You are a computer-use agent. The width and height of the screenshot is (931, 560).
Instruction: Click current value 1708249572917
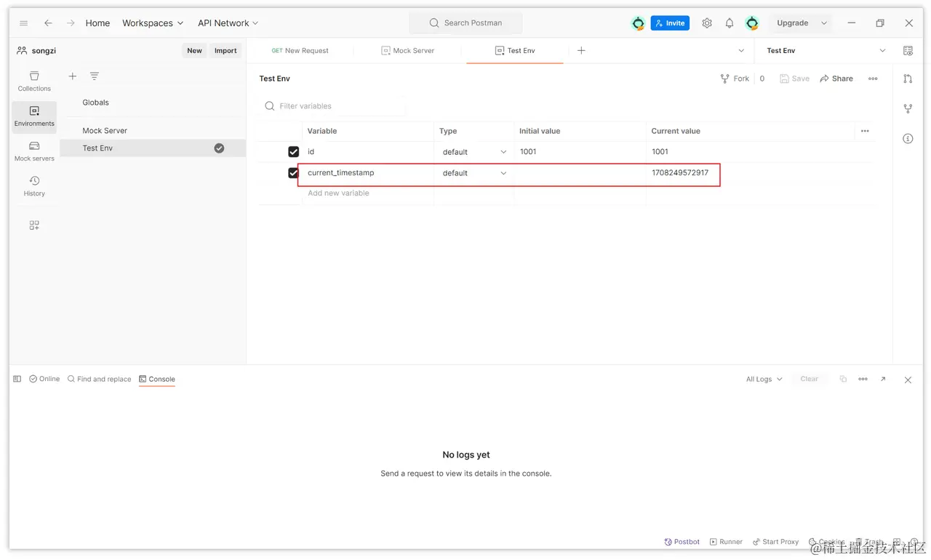click(x=680, y=173)
